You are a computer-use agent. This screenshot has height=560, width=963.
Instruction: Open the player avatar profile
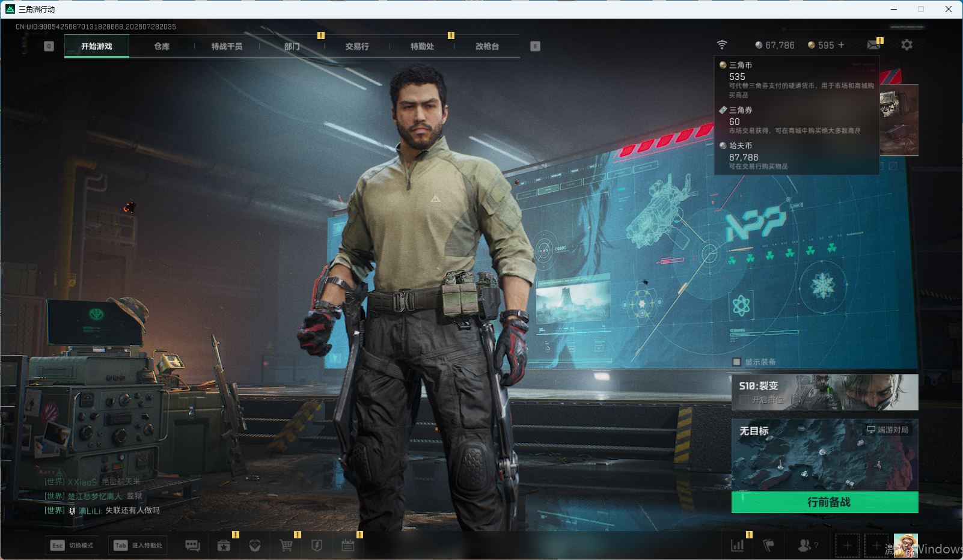click(905, 546)
